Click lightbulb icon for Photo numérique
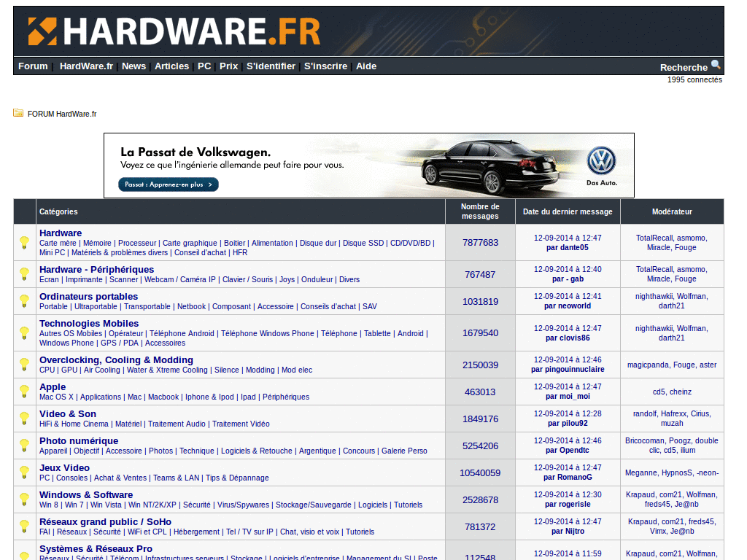Viewport: 747px width, 560px height. click(24, 446)
